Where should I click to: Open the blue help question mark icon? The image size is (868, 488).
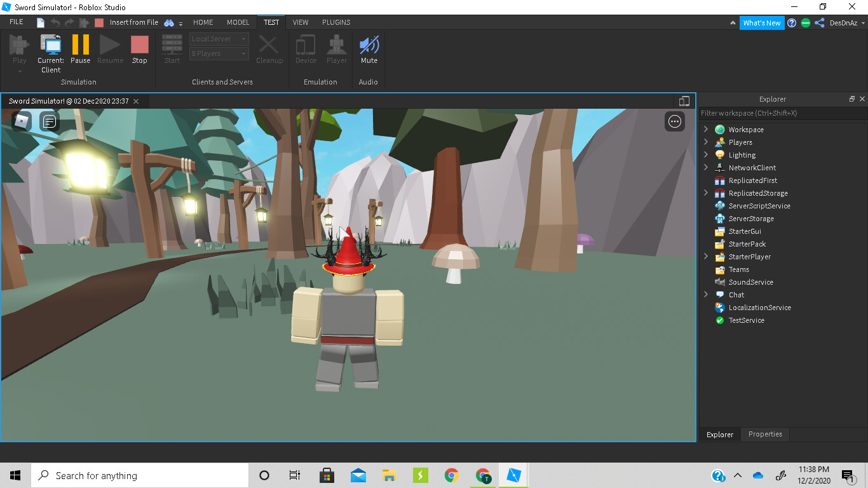[792, 23]
